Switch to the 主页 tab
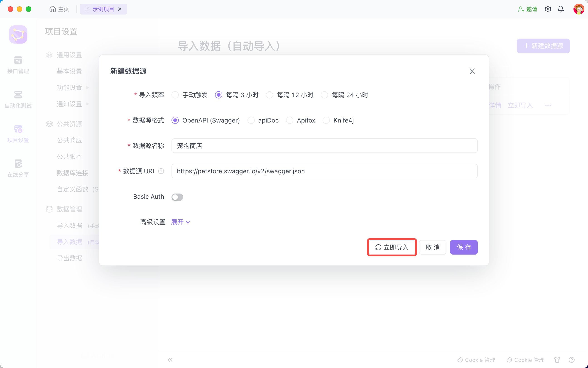The width and height of the screenshot is (588, 368). tap(59, 9)
